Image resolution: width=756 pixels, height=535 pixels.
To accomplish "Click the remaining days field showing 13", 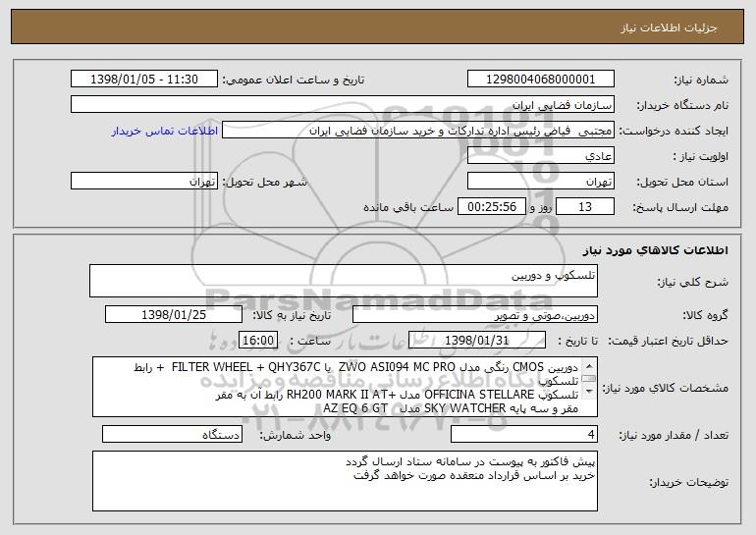I will tap(585, 207).
